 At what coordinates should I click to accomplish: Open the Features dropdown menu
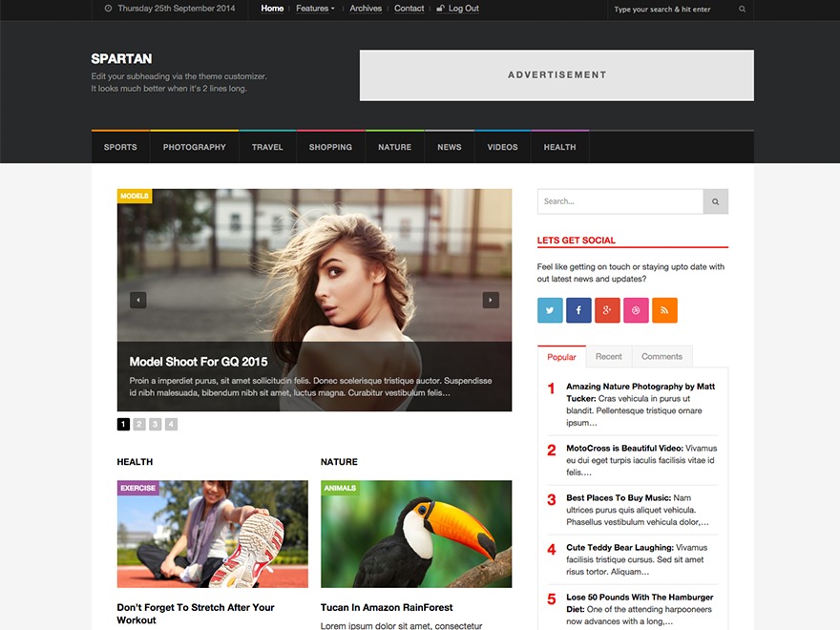pos(315,9)
